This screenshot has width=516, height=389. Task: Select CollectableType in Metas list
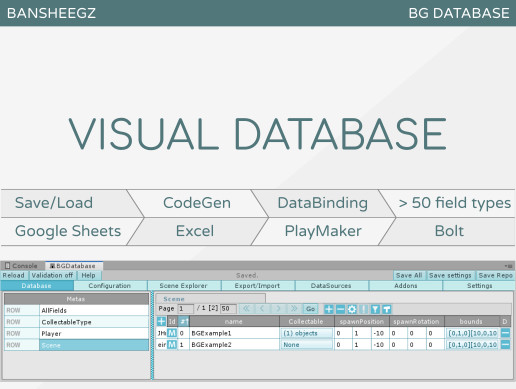[x=94, y=322]
